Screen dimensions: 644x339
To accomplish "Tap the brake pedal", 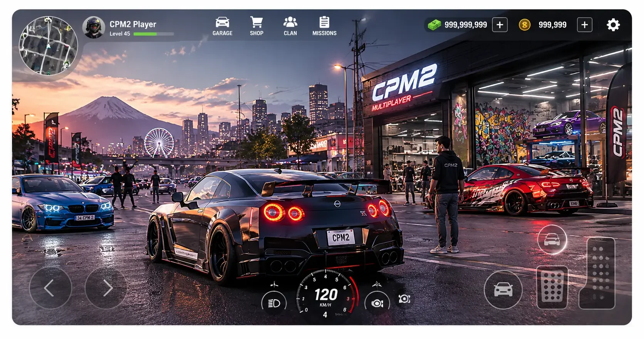I will click(552, 287).
